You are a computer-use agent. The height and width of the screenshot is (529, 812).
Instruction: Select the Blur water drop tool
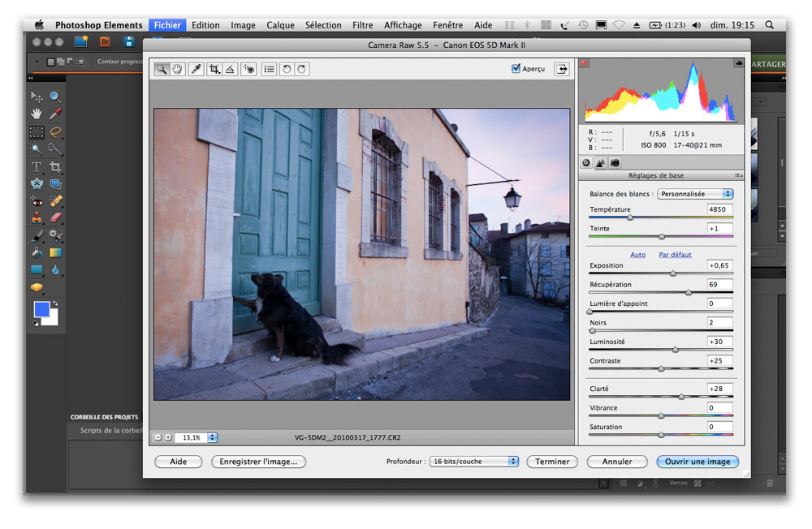point(55,269)
